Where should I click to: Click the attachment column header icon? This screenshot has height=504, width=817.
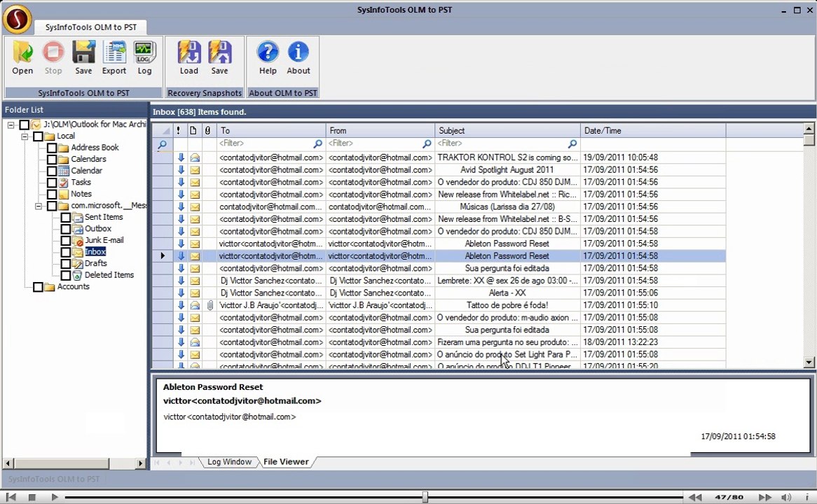208,130
